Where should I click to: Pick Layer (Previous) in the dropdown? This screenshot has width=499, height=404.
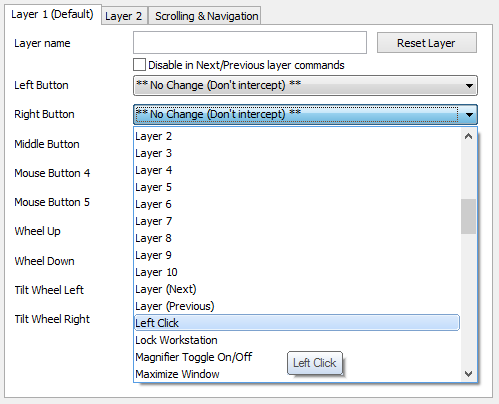[297, 306]
